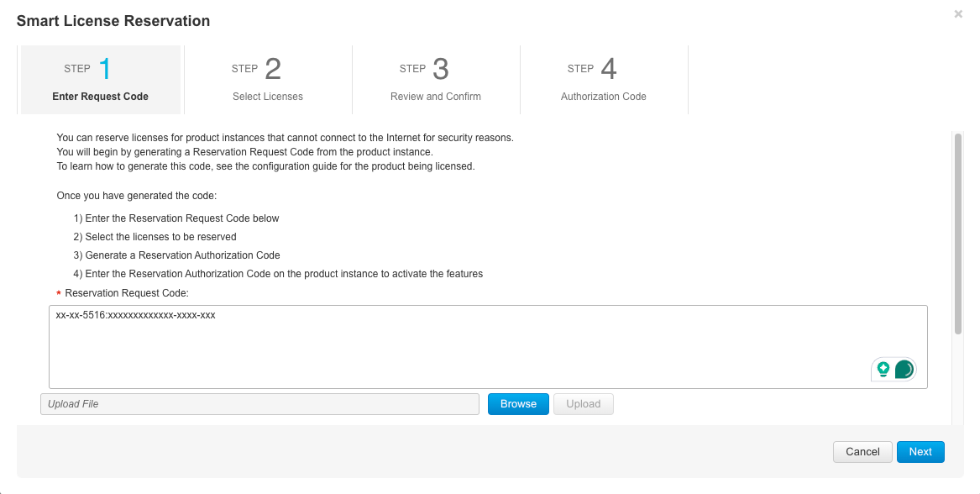Focus the Upload File field
Screen dimensions: 980x494
point(259,404)
